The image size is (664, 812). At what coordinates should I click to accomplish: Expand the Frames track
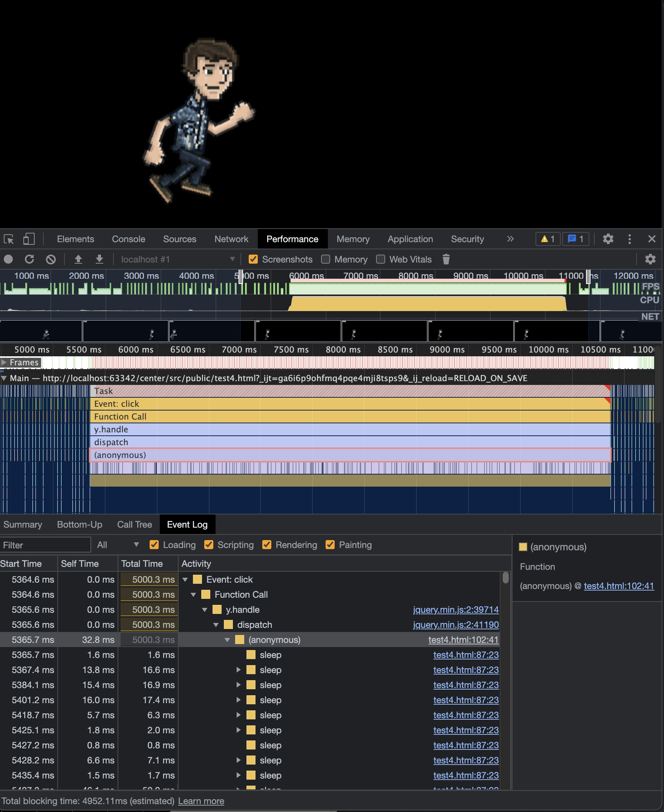pyautogui.click(x=4, y=362)
